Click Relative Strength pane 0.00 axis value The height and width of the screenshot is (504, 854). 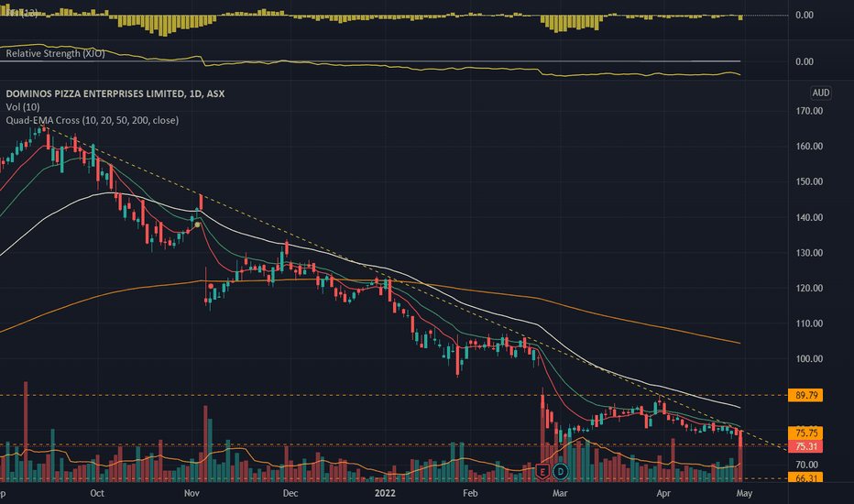click(x=805, y=61)
